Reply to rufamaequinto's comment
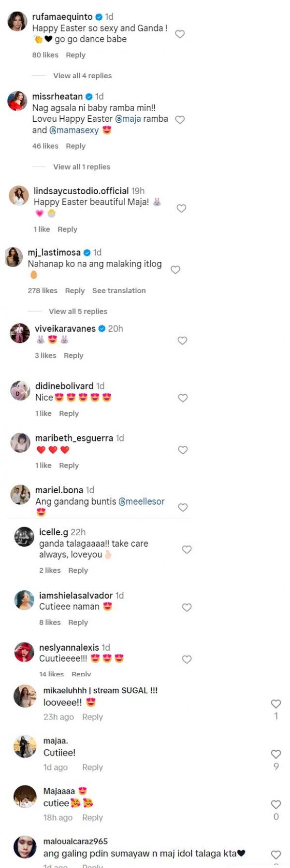This screenshot has height=868, width=290. [x=75, y=55]
